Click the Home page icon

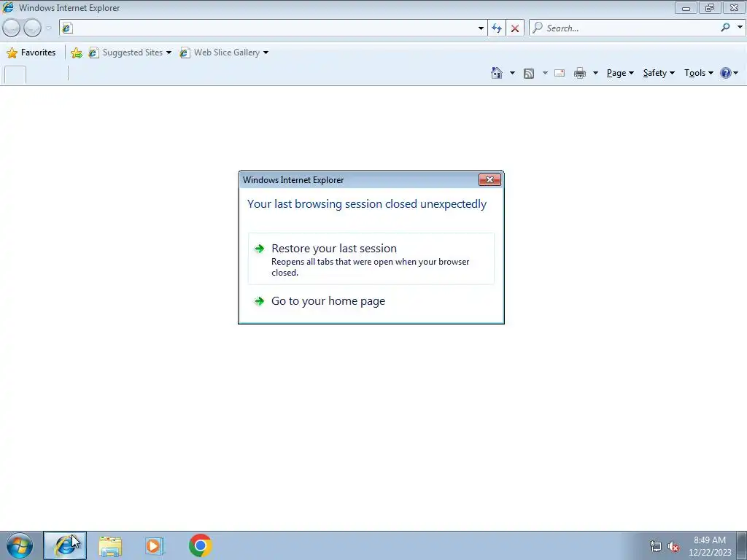(496, 73)
